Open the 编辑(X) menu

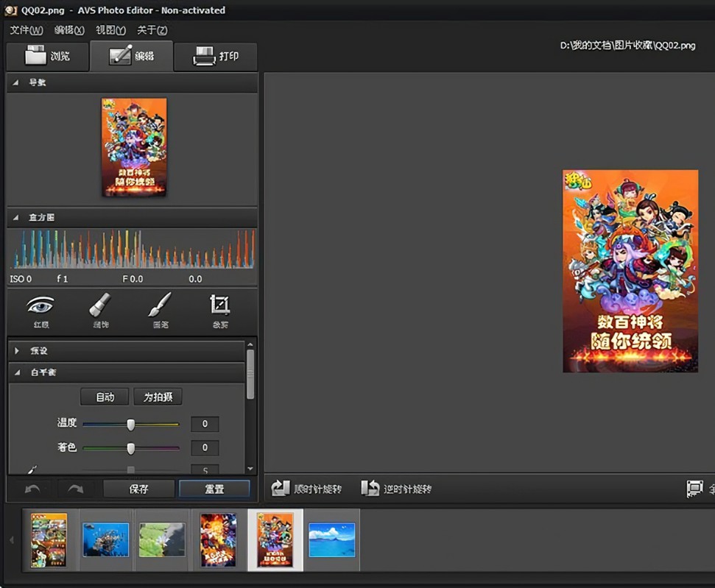69,30
